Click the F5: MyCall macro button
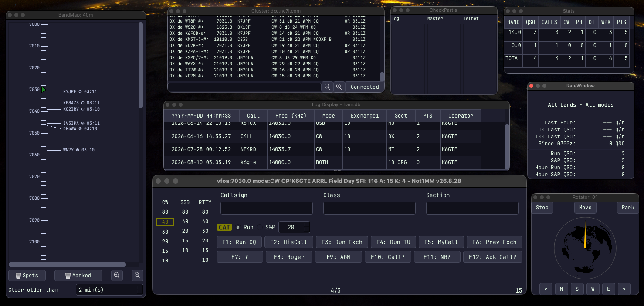This screenshot has height=306, width=644. click(441, 242)
